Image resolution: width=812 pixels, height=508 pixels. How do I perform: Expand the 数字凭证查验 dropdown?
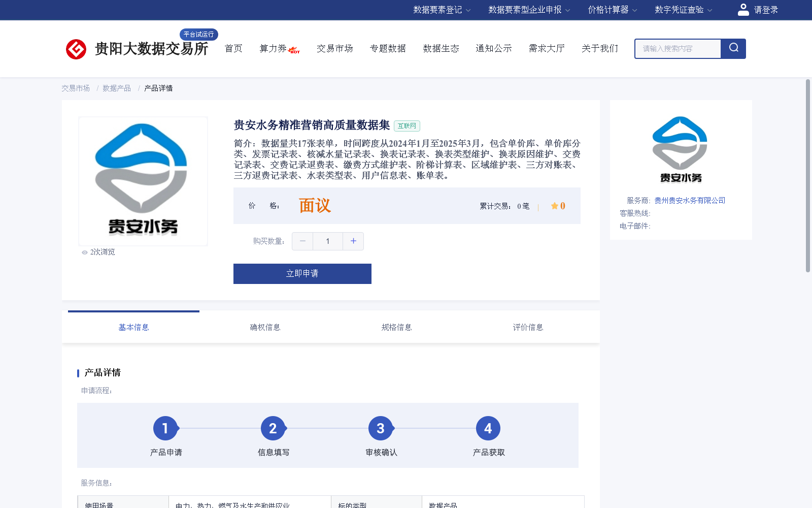point(683,10)
